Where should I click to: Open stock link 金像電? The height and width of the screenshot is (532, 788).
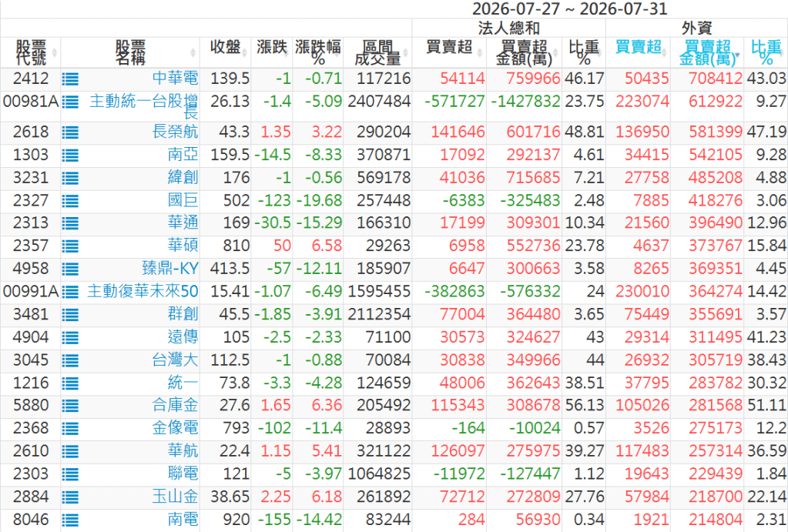[x=175, y=428]
